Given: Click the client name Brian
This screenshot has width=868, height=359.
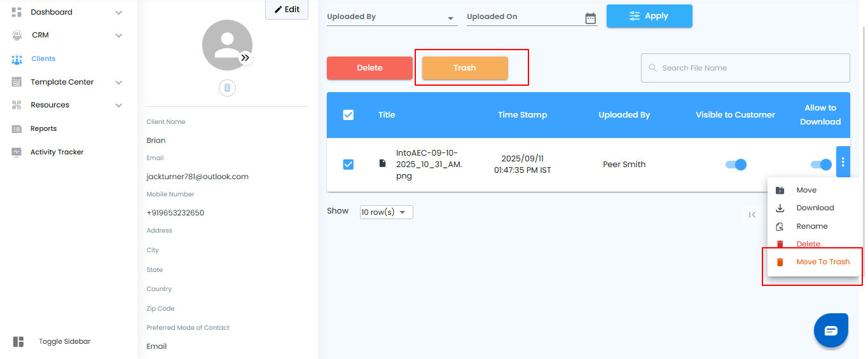Looking at the screenshot, I should (x=156, y=140).
